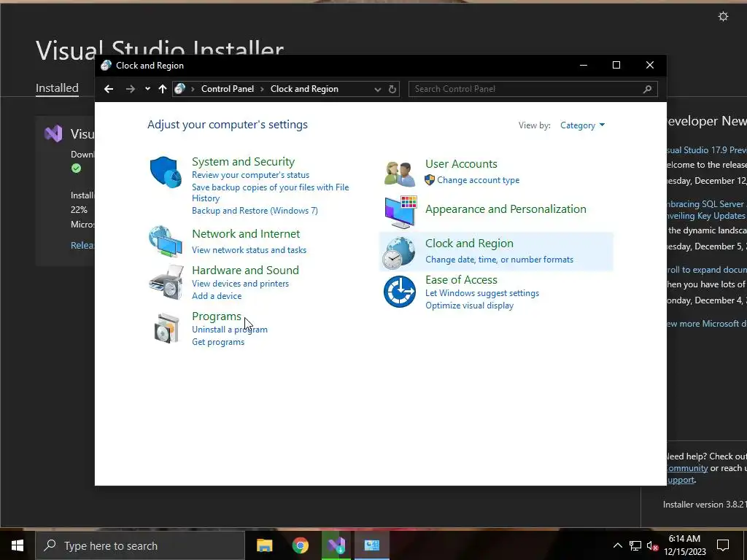
Task: Open the User Accounts people icon
Action: [x=400, y=174]
